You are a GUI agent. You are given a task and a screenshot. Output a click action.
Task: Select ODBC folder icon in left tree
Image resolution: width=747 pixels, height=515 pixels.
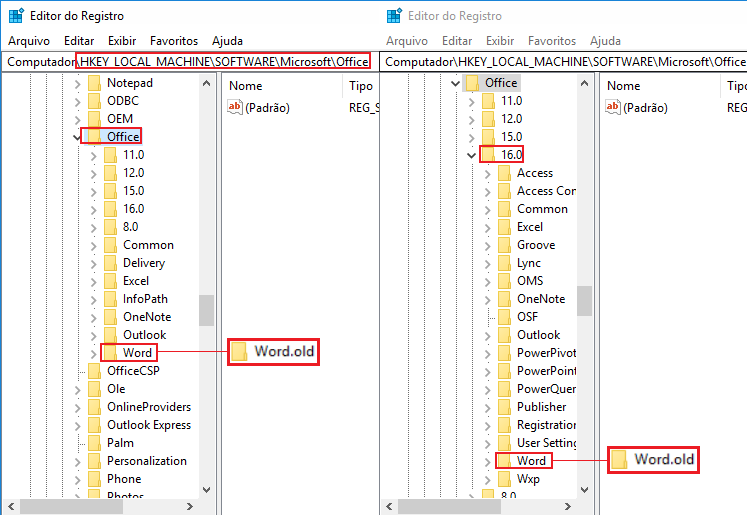pyautogui.click(x=94, y=101)
